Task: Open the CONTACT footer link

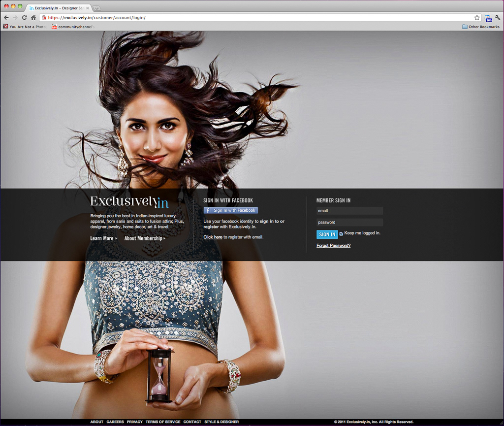Action: coord(192,422)
